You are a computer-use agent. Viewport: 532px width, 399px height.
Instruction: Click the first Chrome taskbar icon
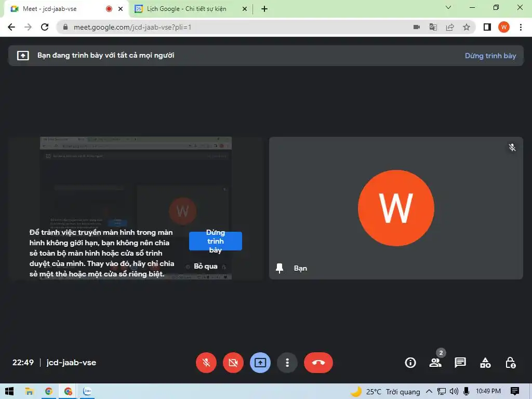(x=49, y=392)
